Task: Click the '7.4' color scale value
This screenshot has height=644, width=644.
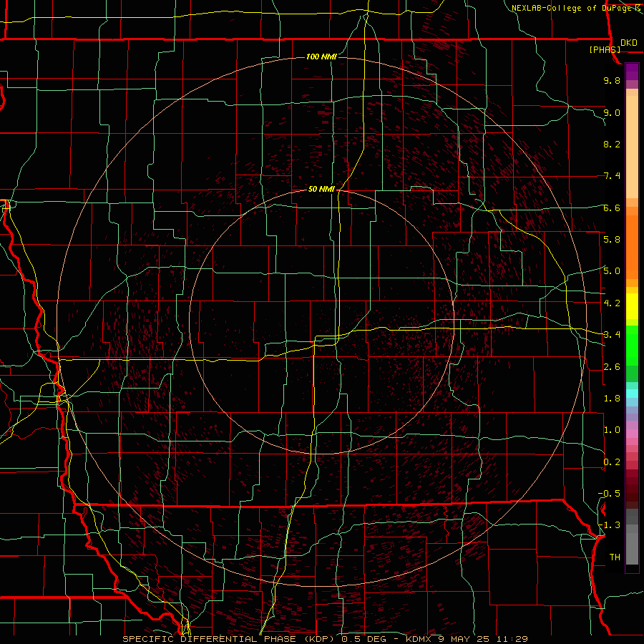Action: click(x=612, y=176)
